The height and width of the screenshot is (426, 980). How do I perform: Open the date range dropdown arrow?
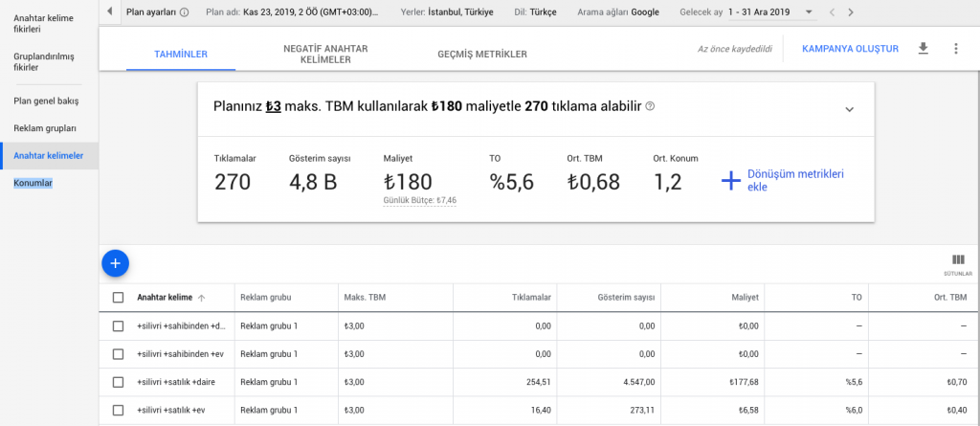(810, 12)
